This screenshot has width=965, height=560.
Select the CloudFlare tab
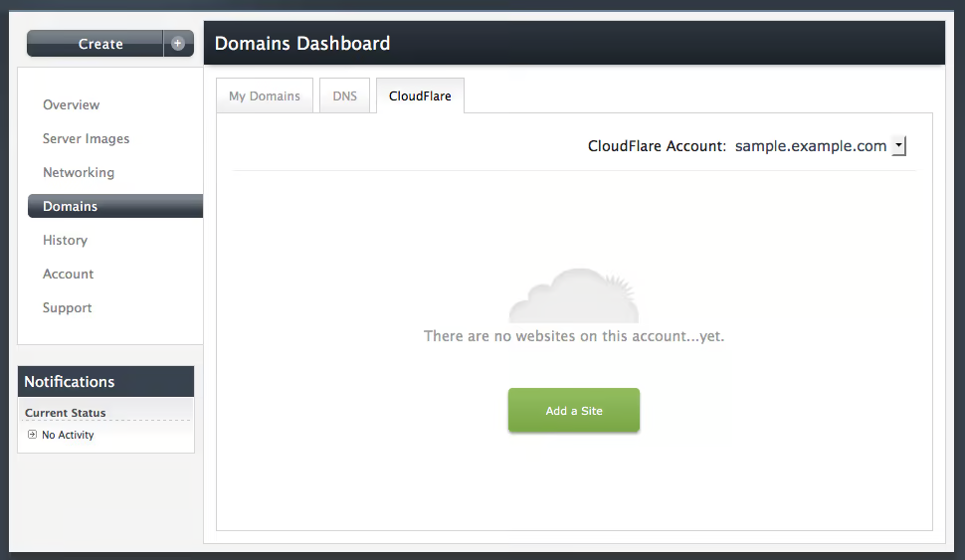point(421,96)
